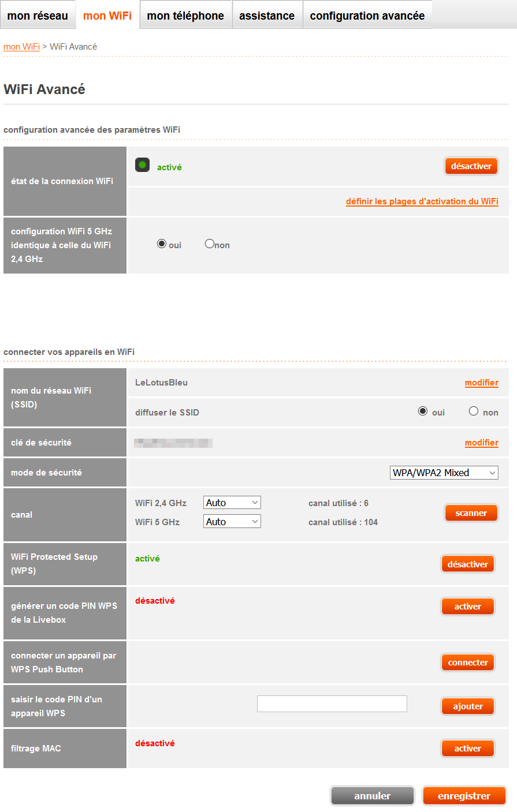The image size is (517, 812).
Task: Activate the Livebox WPS PIN code
Action: [x=467, y=606]
